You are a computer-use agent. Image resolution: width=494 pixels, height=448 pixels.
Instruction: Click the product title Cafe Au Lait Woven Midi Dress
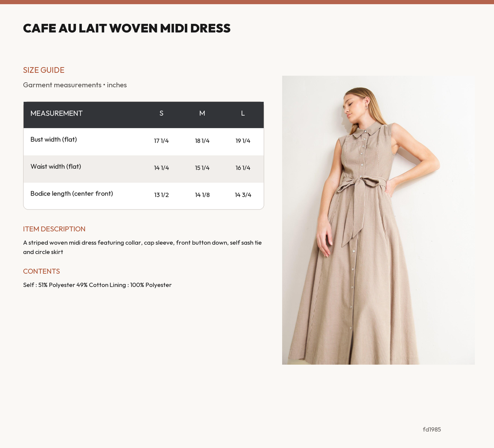point(127,28)
